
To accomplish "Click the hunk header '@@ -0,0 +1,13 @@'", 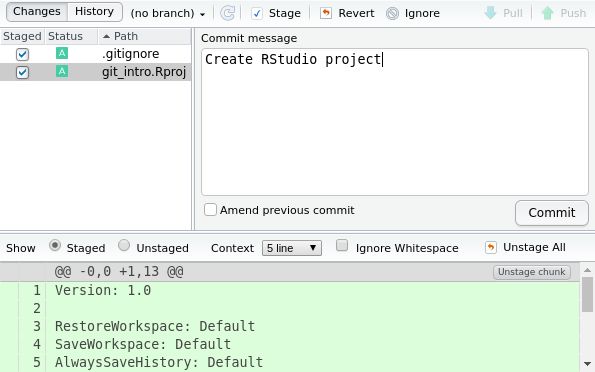I will [119, 272].
